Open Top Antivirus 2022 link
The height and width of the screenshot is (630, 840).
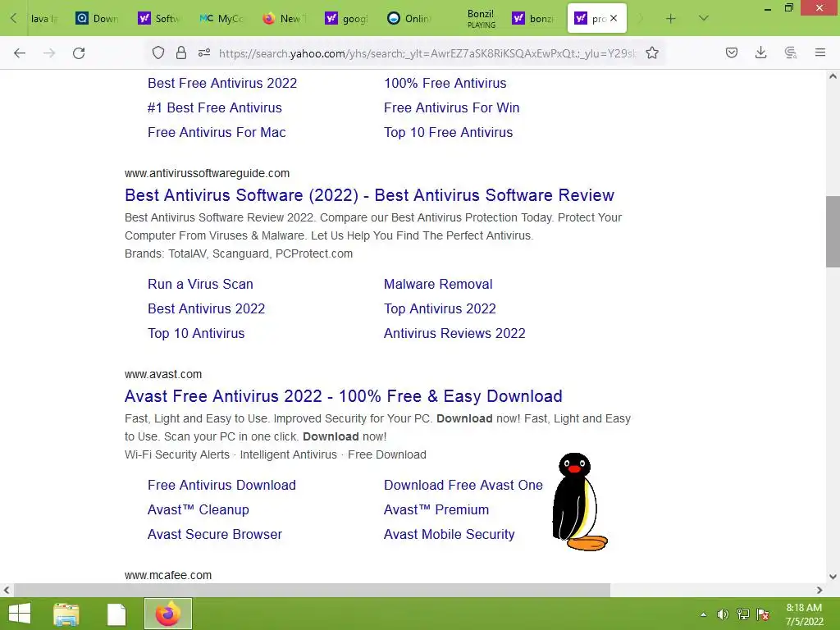[440, 308]
